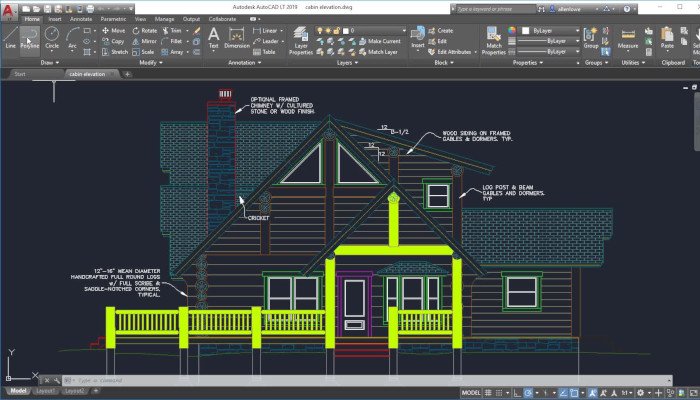Image resolution: width=700 pixels, height=400 pixels.
Task: Switch to the View ribbon tab
Action: click(140, 19)
